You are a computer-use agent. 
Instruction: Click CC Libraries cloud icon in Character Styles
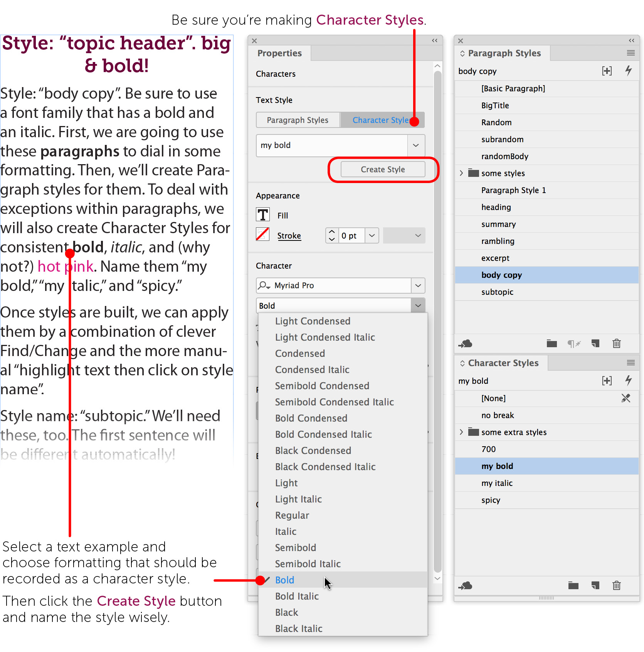point(465,586)
